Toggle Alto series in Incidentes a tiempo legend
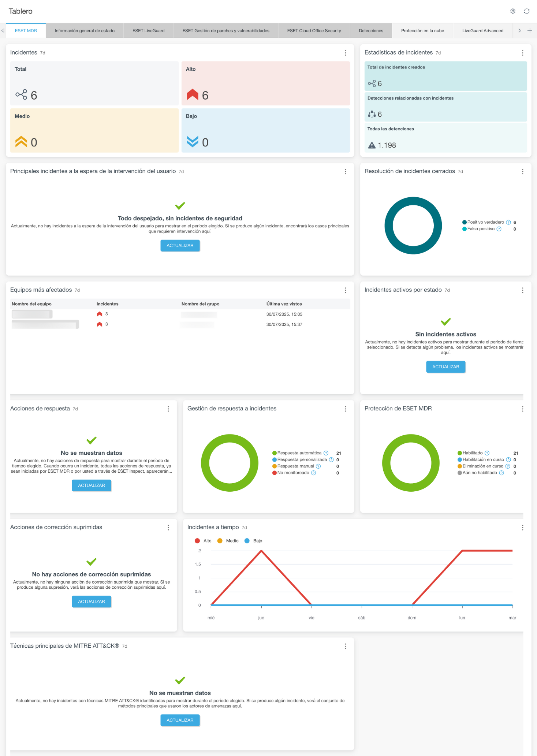The height and width of the screenshot is (756, 537). [203, 541]
